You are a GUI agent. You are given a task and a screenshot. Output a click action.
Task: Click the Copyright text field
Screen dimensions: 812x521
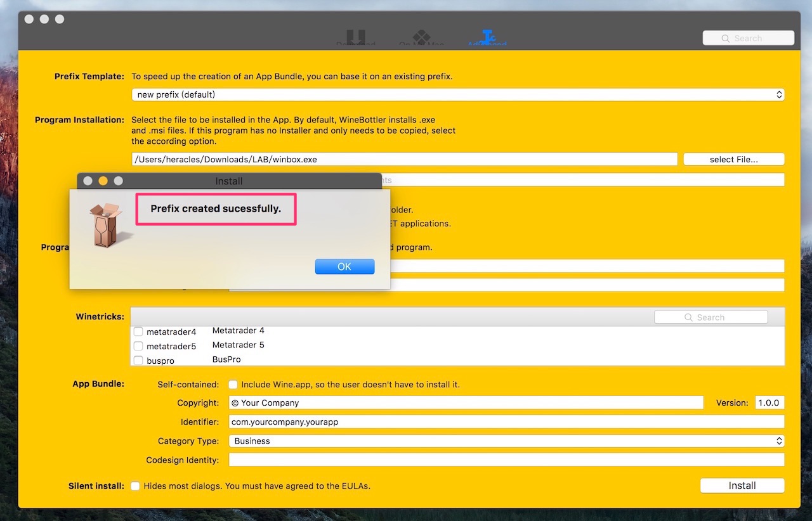tap(466, 402)
